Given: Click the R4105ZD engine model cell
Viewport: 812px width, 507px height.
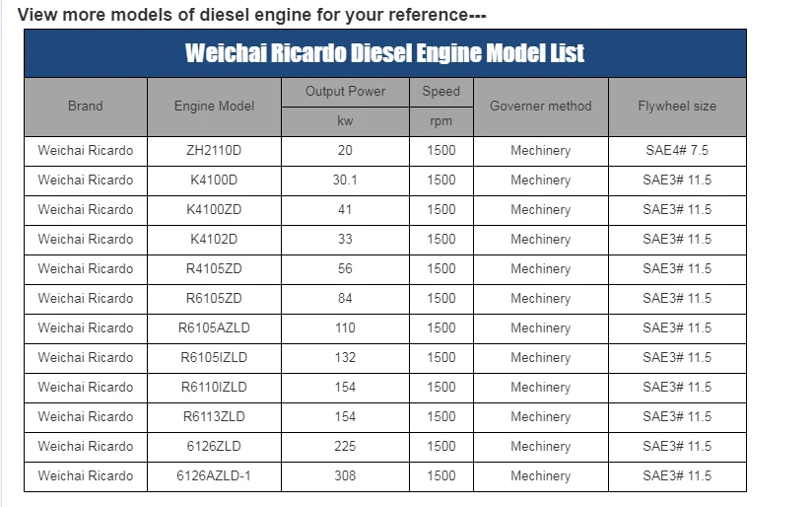Looking at the screenshot, I should [215, 269].
